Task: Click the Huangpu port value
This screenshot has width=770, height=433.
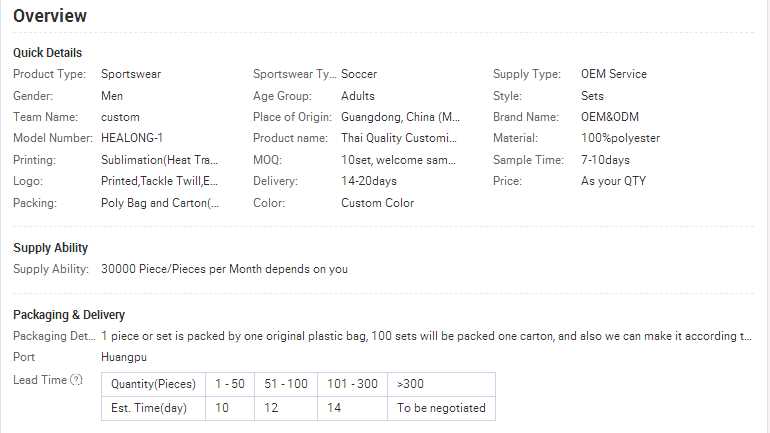Action: click(x=124, y=357)
